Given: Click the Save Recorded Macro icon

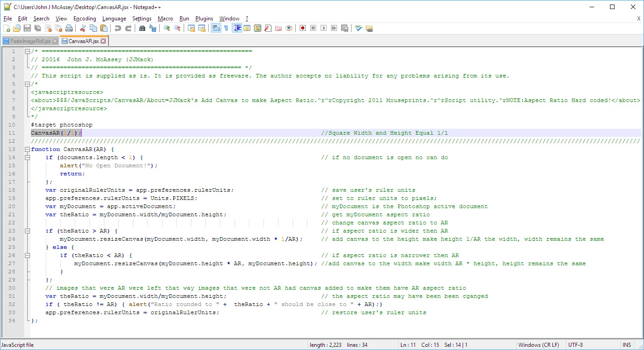Looking at the screenshot, I should coord(345,28).
